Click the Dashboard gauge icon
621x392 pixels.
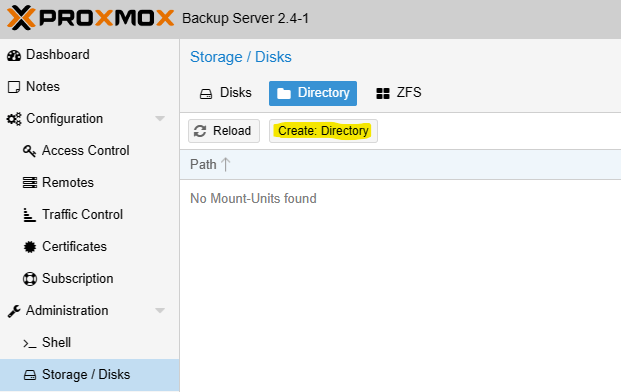click(x=14, y=55)
